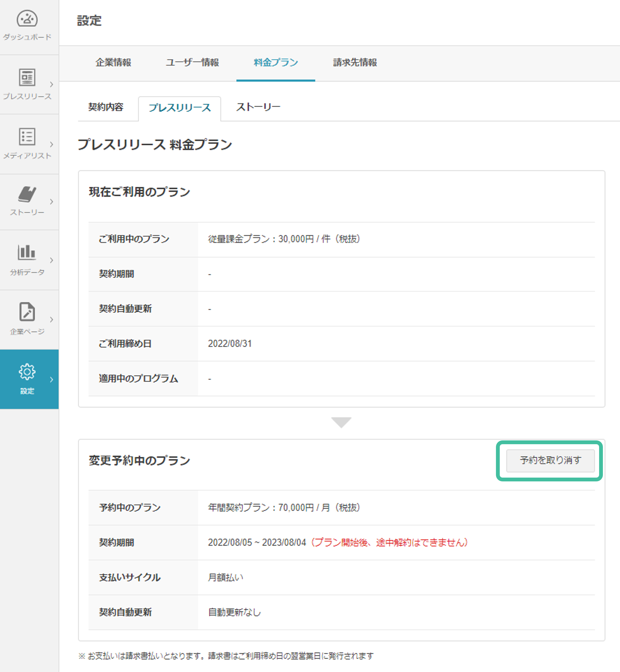Click the 年間契約プラン：70,000円 value
Image resolution: width=620 pixels, height=672 pixels.
284,507
